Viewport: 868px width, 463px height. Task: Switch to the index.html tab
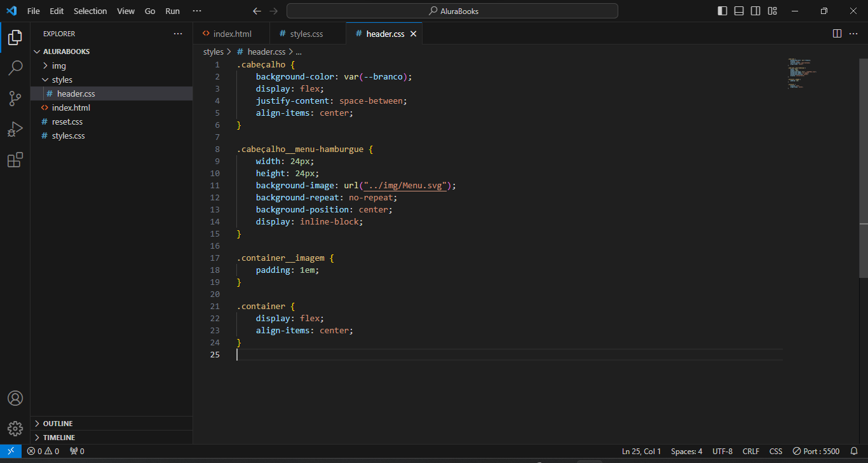pos(231,34)
